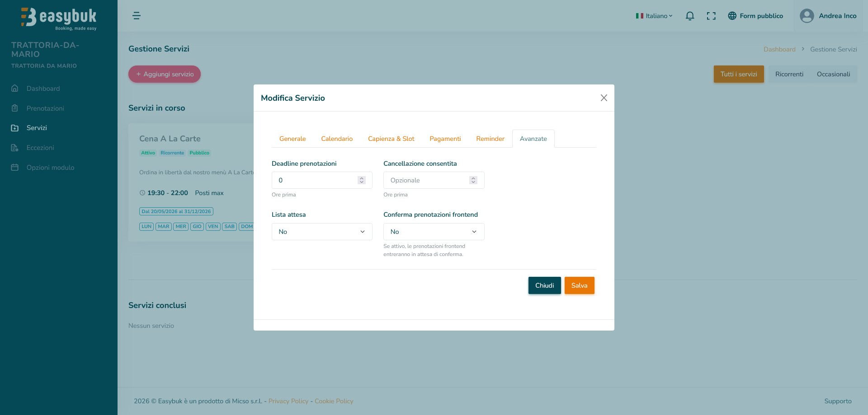This screenshot has width=868, height=415.
Task: Open Servizi in the sidebar
Action: [37, 128]
